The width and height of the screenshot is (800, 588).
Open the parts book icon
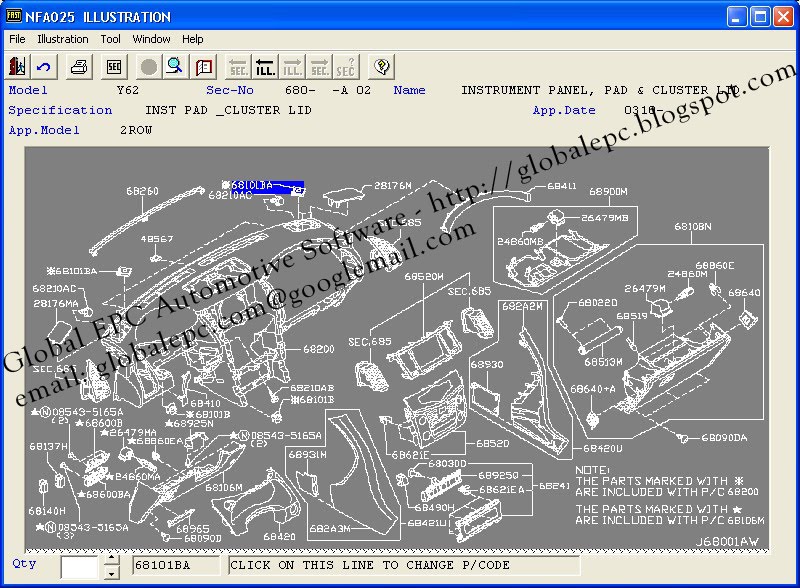(204, 67)
